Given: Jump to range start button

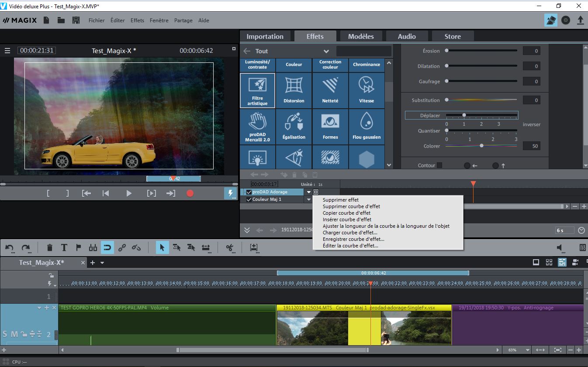Looking at the screenshot, I should point(86,193).
